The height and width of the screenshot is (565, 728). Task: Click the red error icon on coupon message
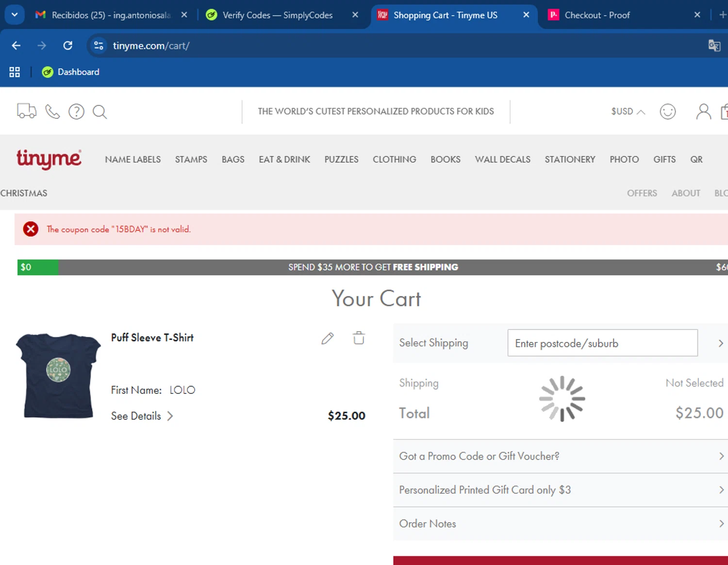[x=31, y=229]
